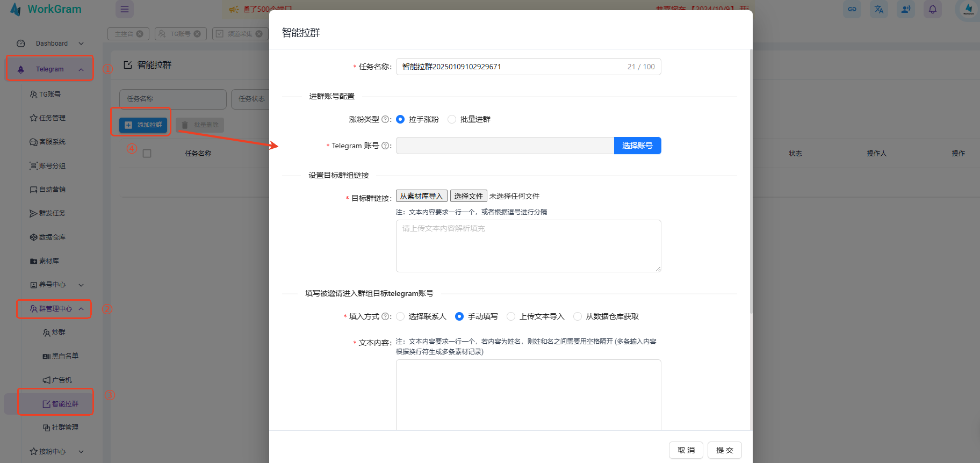Focus the 任务名称 input in dialog
The width and height of the screenshot is (980, 463).
coord(528,67)
